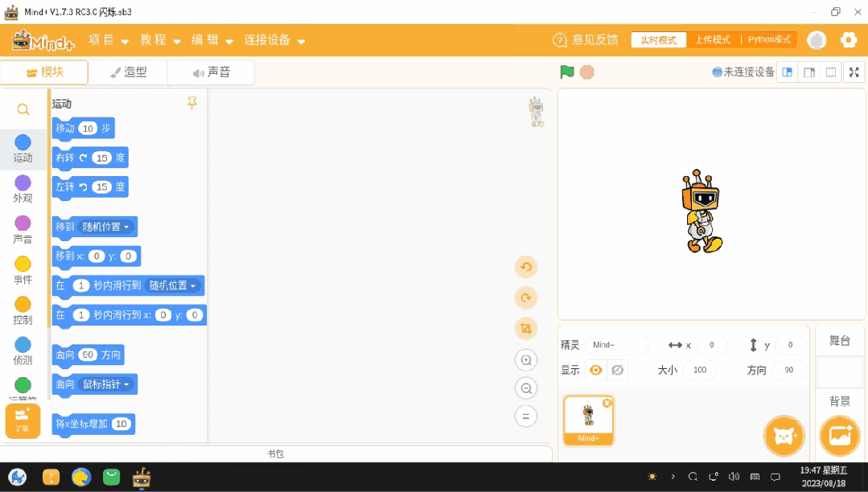Image resolution: width=868 pixels, height=492 pixels.
Task: Click the 大小 size field 100
Action: (700, 370)
